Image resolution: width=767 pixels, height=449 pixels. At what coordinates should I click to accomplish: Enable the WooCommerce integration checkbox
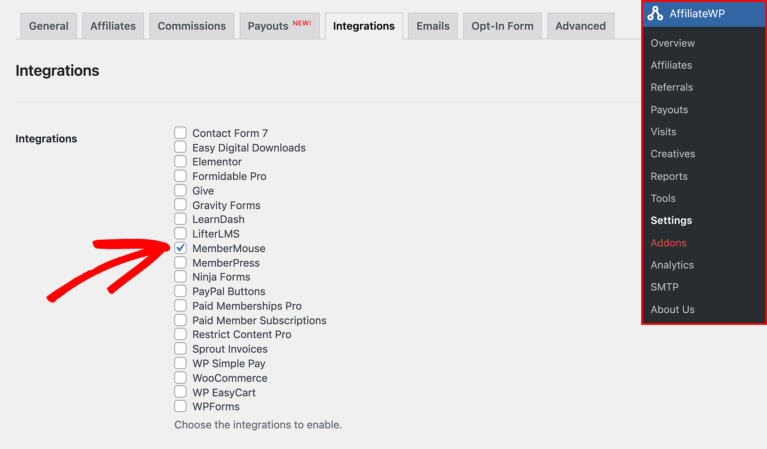click(x=180, y=378)
